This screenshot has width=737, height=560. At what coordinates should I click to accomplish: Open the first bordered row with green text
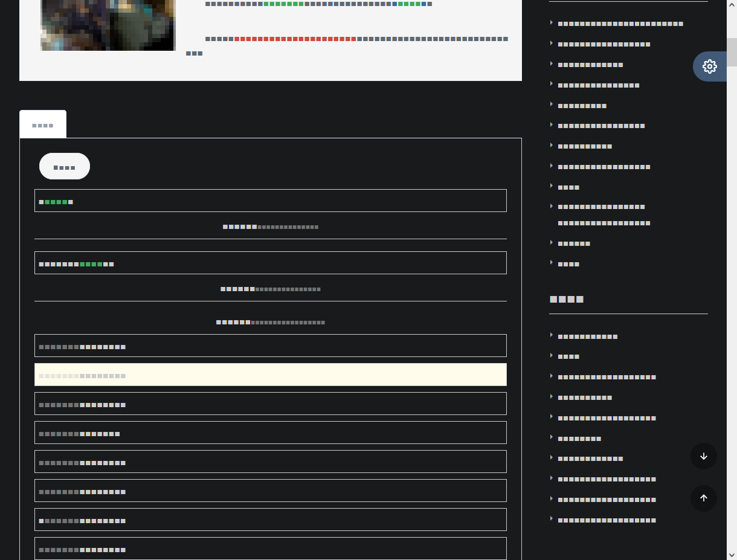point(270,201)
